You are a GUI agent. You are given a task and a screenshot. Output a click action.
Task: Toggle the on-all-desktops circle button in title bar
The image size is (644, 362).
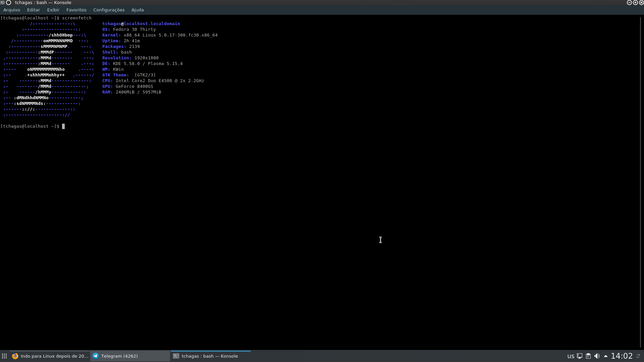coord(9,2)
